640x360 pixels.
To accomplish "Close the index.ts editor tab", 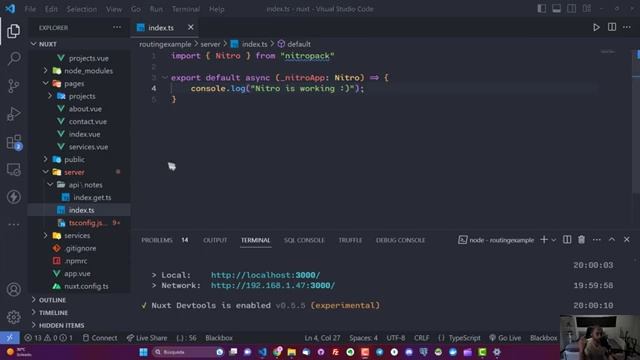I will click(191, 27).
